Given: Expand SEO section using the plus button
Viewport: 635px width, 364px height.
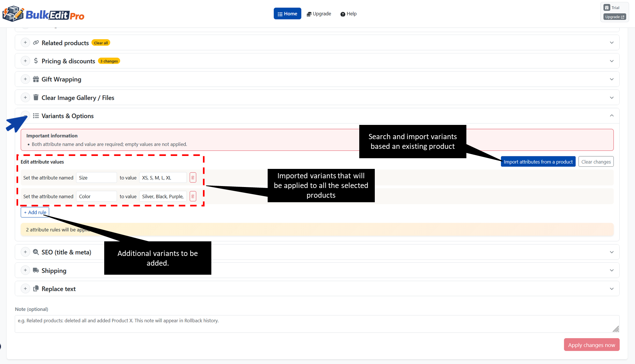Looking at the screenshot, I should [x=25, y=252].
